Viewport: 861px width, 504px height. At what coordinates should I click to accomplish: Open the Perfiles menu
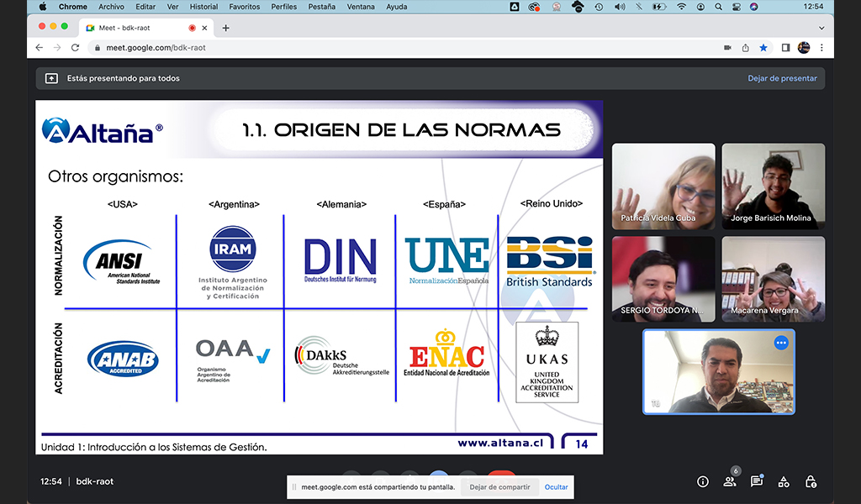284,7
